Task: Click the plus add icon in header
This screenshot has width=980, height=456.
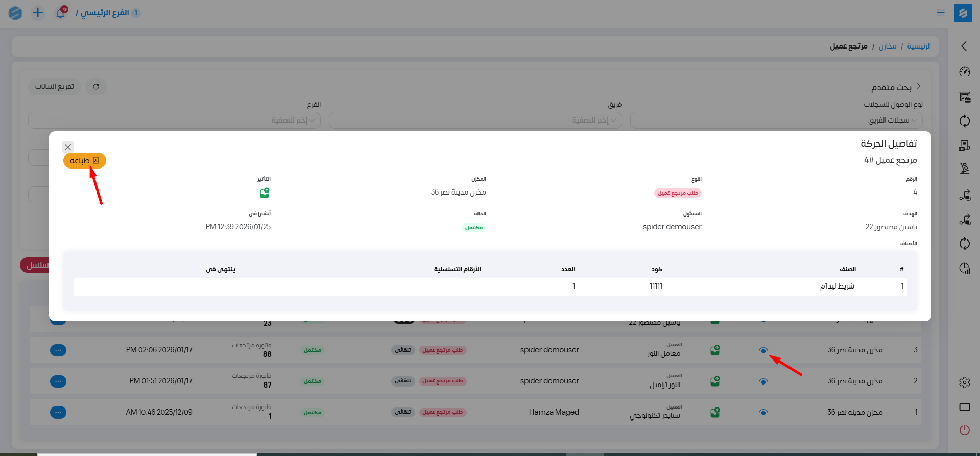Action: tap(38, 13)
